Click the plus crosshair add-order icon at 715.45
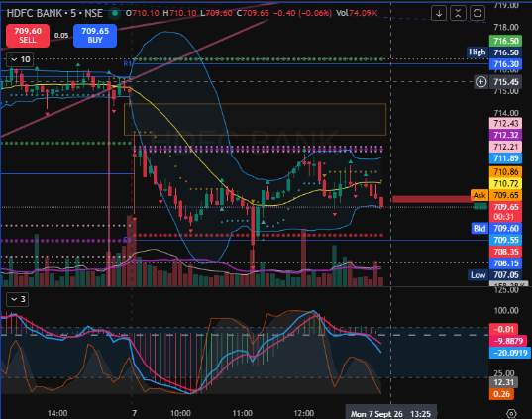The image size is (532, 419). [x=480, y=82]
